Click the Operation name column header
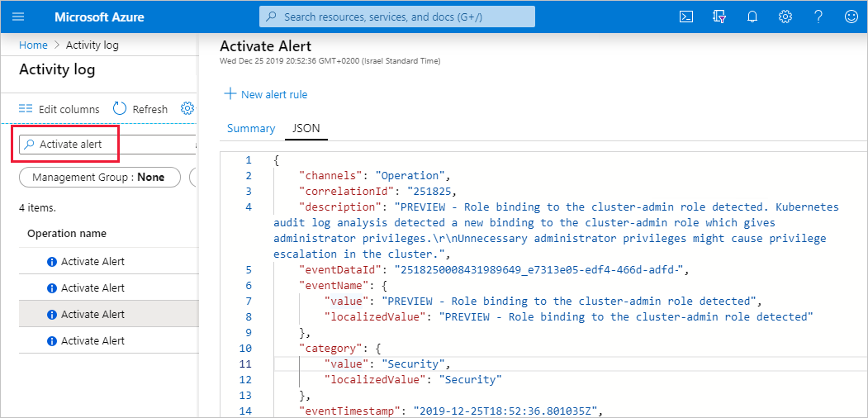868x418 pixels. tap(67, 233)
